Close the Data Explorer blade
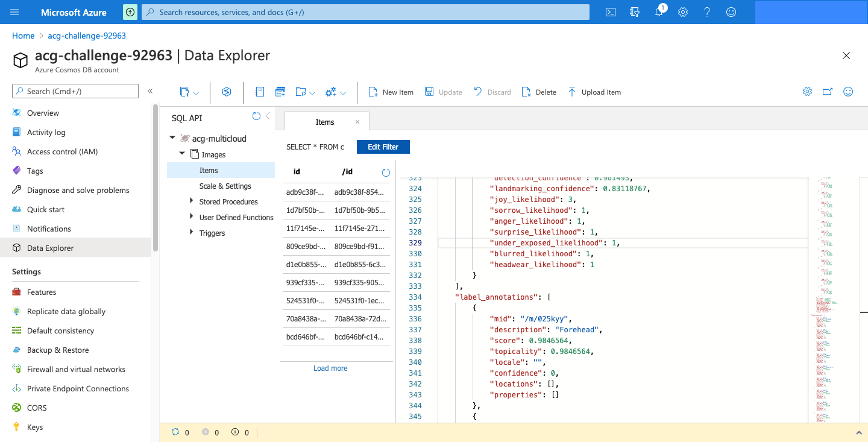Viewport: 868px width, 442px height. click(x=846, y=55)
